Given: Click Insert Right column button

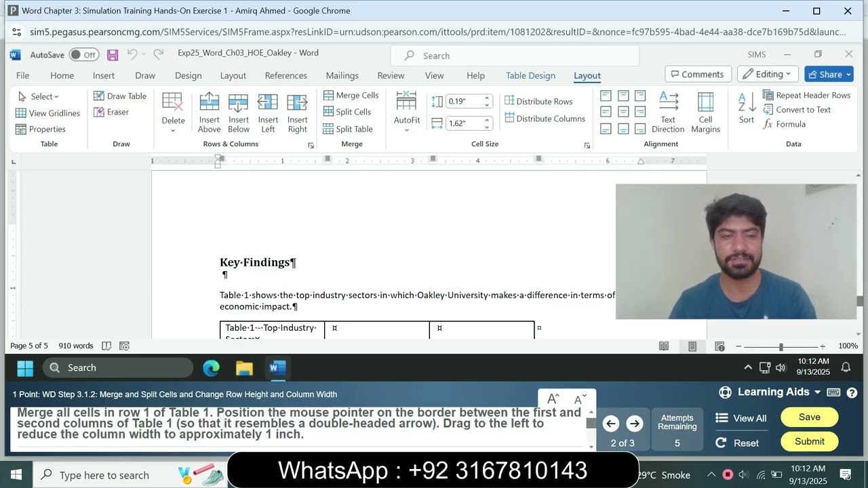Looking at the screenshot, I should (x=297, y=113).
